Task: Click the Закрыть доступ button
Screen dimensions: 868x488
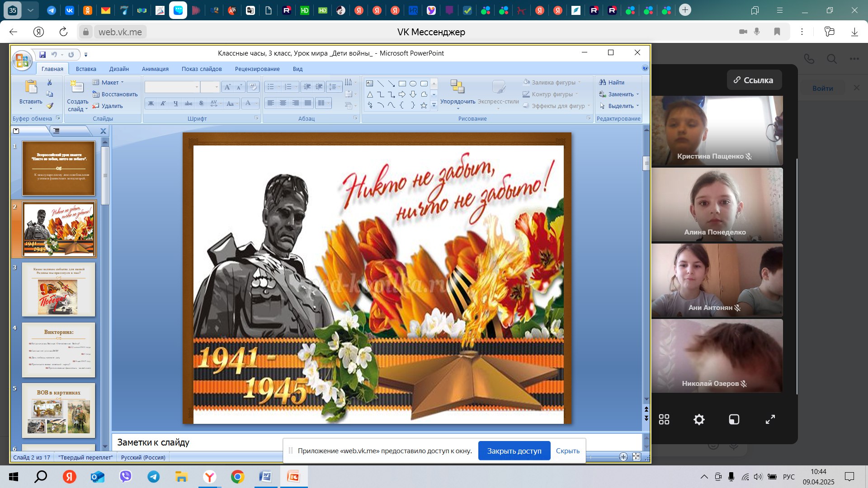Action: pos(514,450)
